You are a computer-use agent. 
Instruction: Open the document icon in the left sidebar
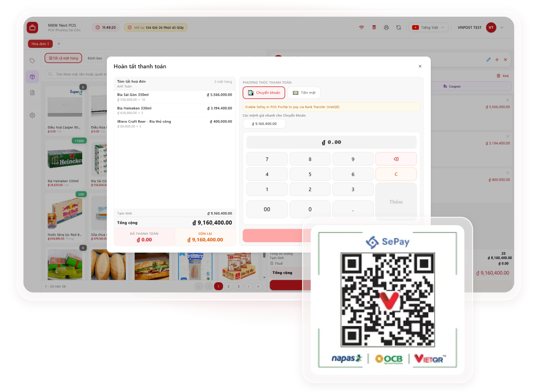tap(32, 93)
